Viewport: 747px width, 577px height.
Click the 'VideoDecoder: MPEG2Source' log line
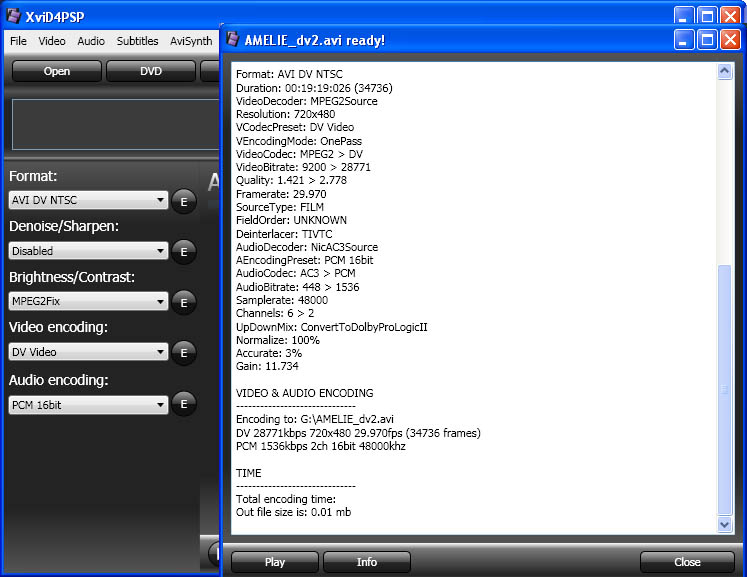tap(307, 101)
